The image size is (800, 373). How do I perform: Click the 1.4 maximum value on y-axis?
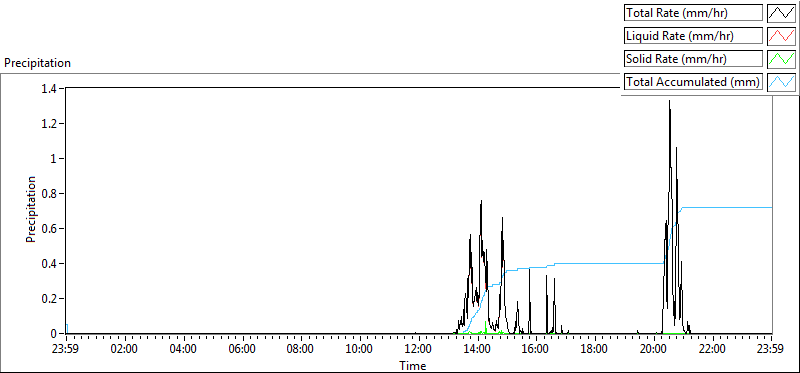(51, 88)
